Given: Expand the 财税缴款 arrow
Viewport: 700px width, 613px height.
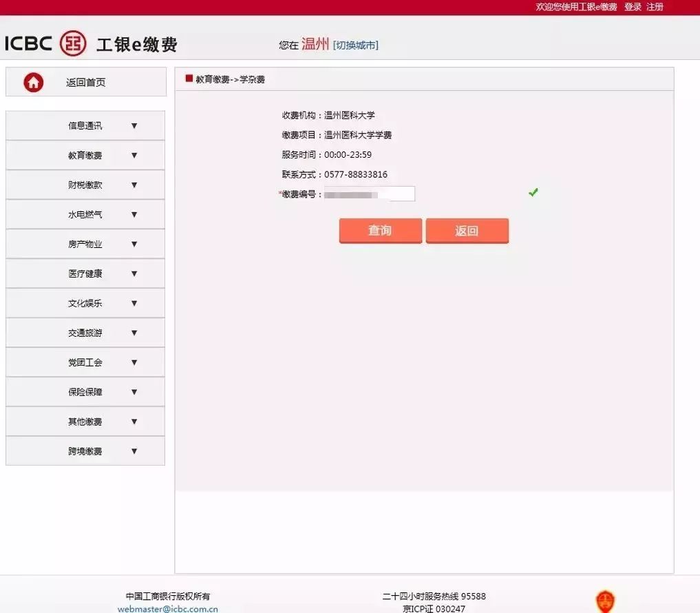Looking at the screenshot, I should [134, 185].
